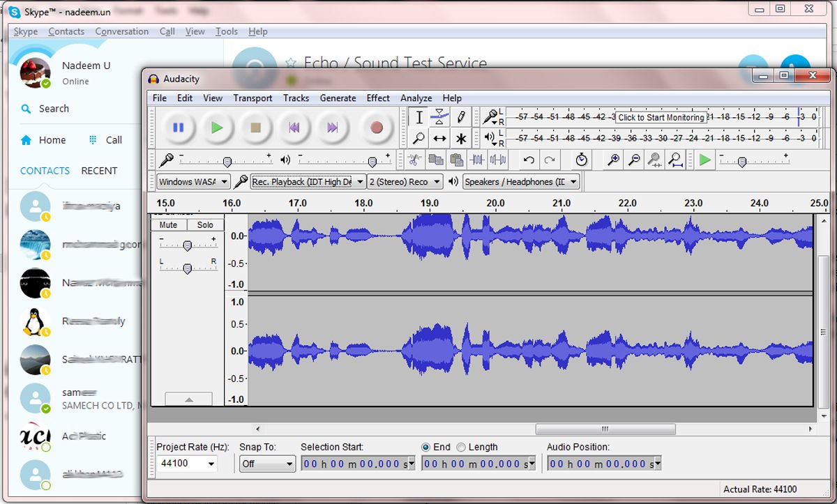This screenshot has height=504, width=837.
Task: Click Home in Skype sidebar
Action: point(43,140)
